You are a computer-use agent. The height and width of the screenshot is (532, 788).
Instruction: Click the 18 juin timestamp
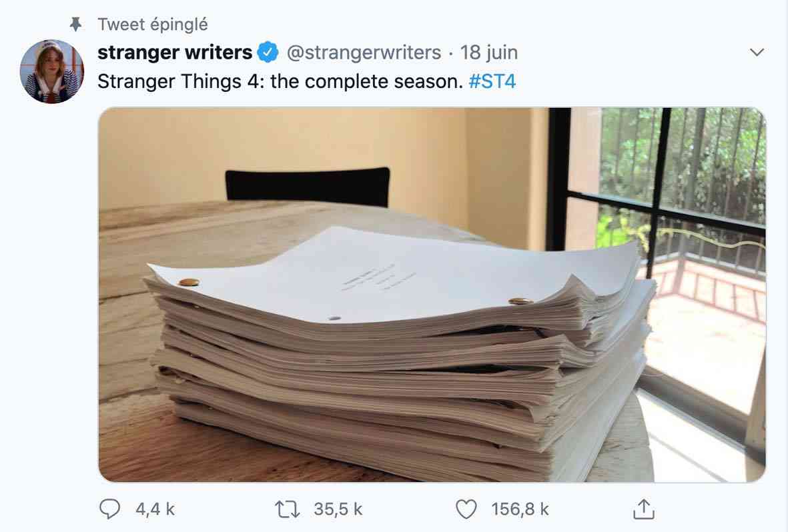(x=489, y=52)
